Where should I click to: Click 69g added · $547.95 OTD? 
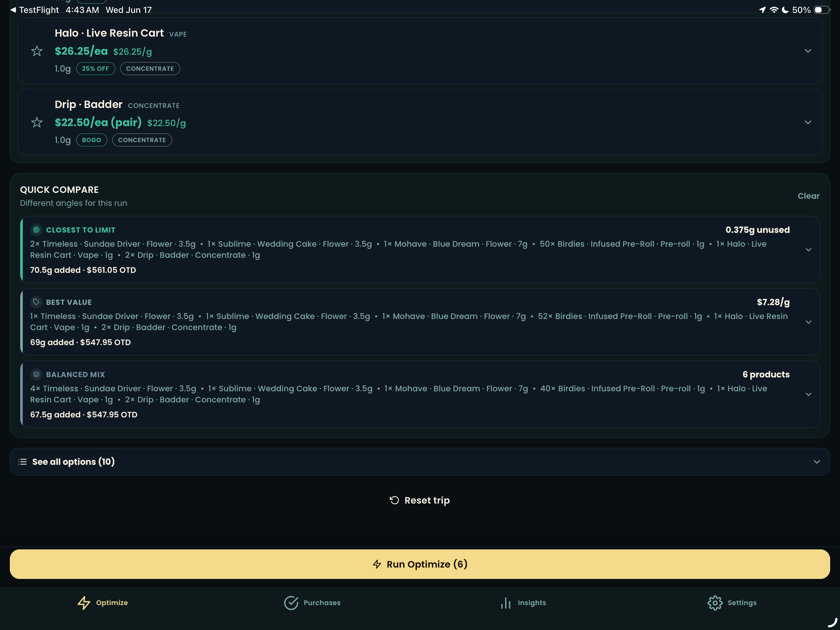(x=81, y=342)
